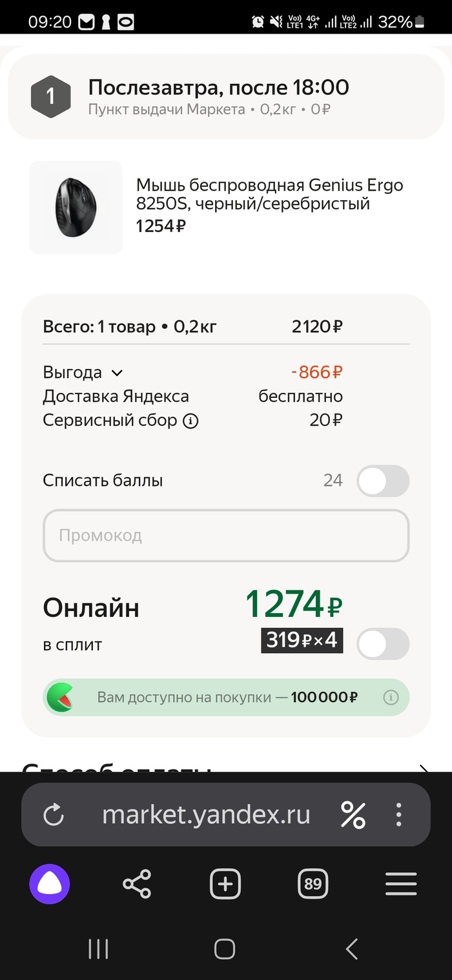Expand the Способ оплаты section arrow

pyautogui.click(x=424, y=769)
